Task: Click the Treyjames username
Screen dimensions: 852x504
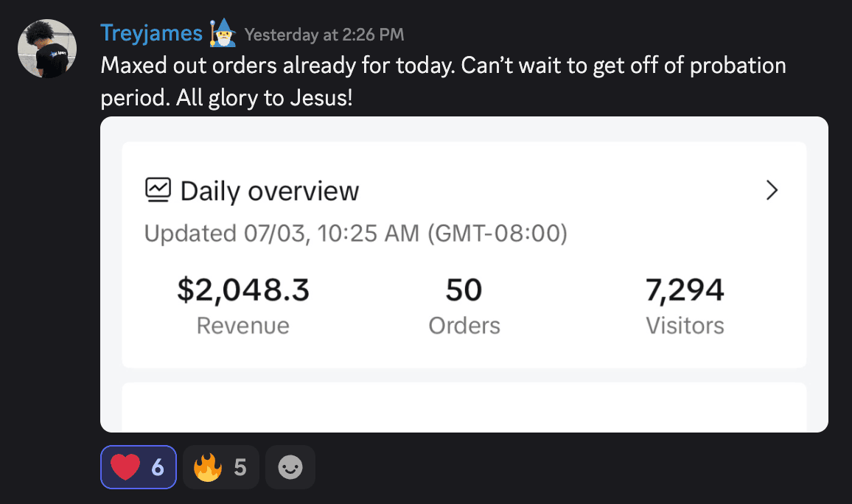Action: pyautogui.click(x=151, y=33)
